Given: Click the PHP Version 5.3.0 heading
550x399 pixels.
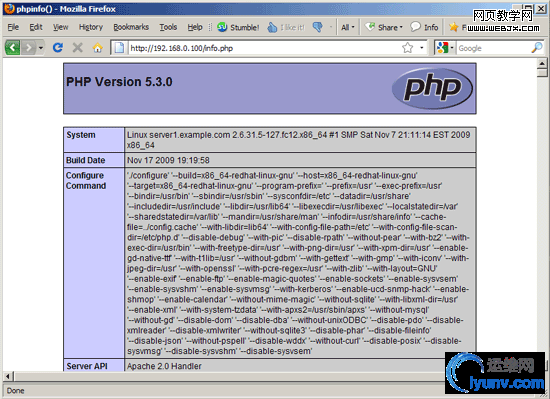Looking at the screenshot, I should coord(119,82).
